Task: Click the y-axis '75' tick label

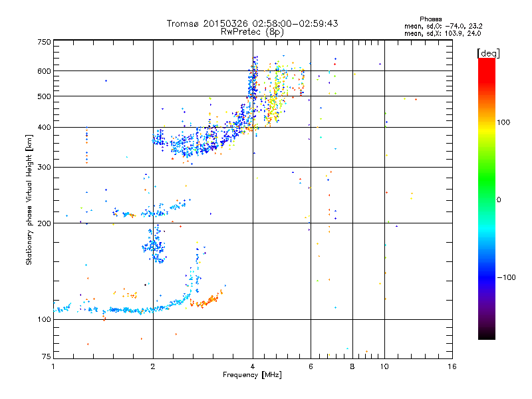Action: [47, 356]
